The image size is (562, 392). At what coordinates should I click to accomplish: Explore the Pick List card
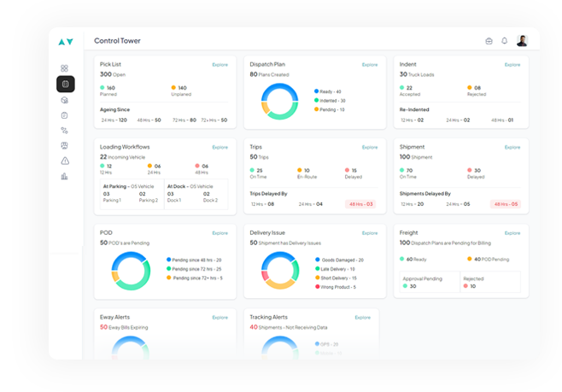click(x=220, y=65)
